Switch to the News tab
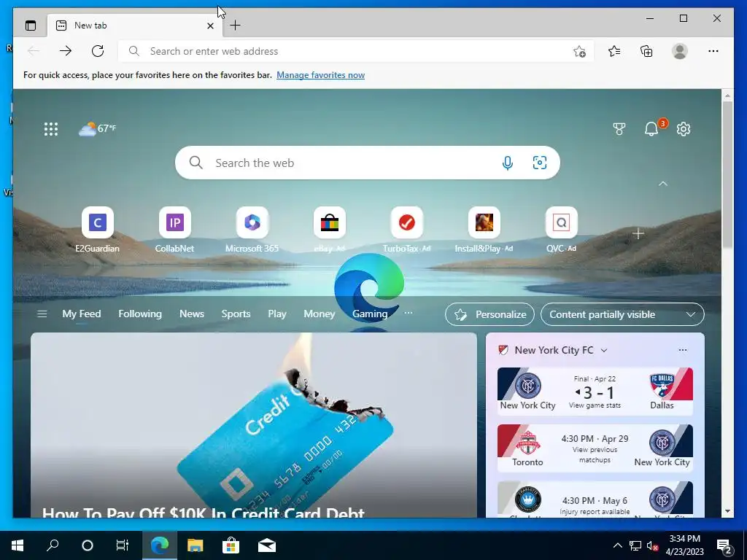The image size is (747, 560). point(192,314)
